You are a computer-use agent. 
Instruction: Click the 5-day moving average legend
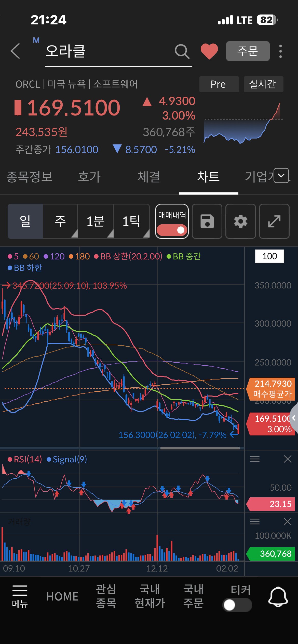(x=13, y=256)
